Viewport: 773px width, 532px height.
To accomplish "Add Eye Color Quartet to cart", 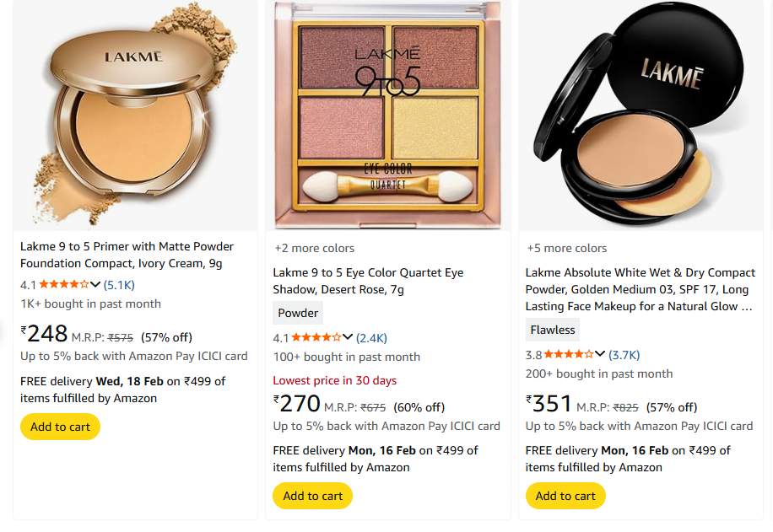I will click(313, 496).
